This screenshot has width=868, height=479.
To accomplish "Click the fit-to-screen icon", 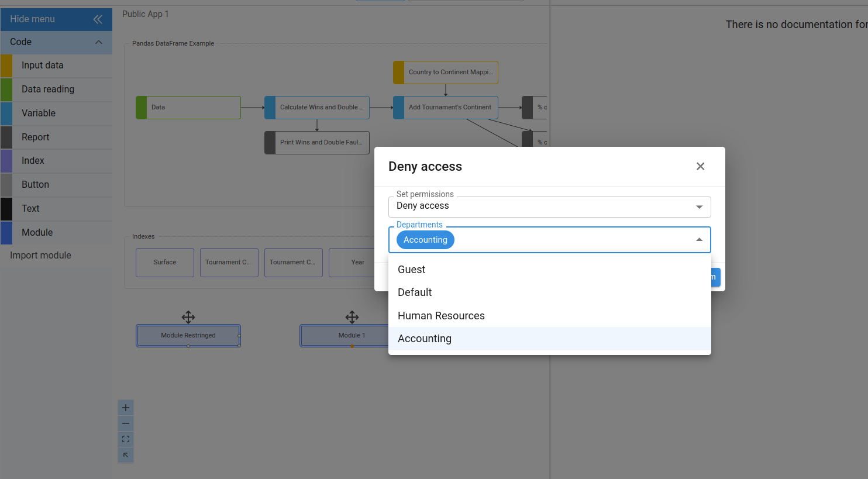I will tap(126, 439).
